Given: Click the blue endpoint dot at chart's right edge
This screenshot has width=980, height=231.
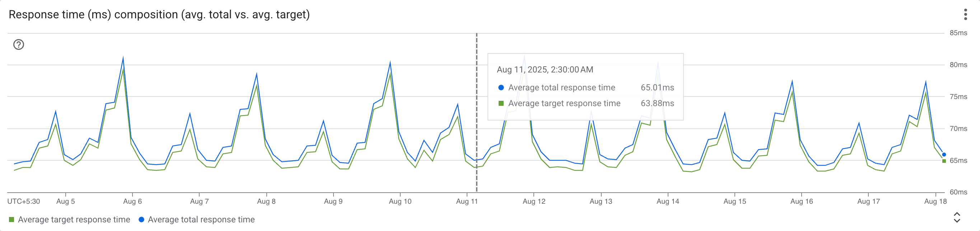Looking at the screenshot, I should pyautogui.click(x=944, y=155).
